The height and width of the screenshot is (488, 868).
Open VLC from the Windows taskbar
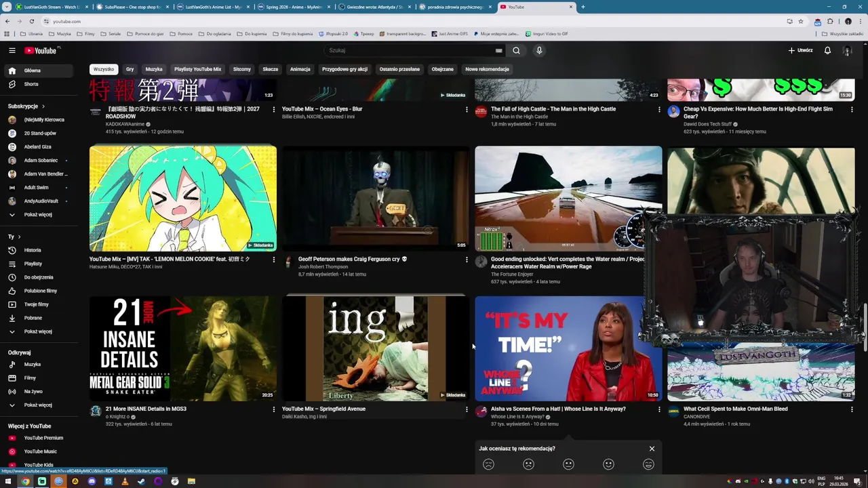[x=125, y=481]
